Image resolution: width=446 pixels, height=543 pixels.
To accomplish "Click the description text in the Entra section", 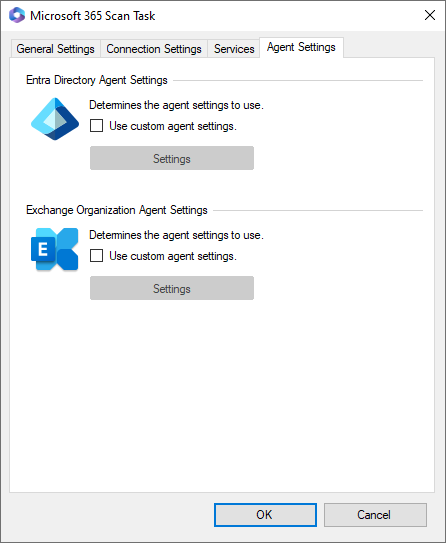I will tap(176, 105).
